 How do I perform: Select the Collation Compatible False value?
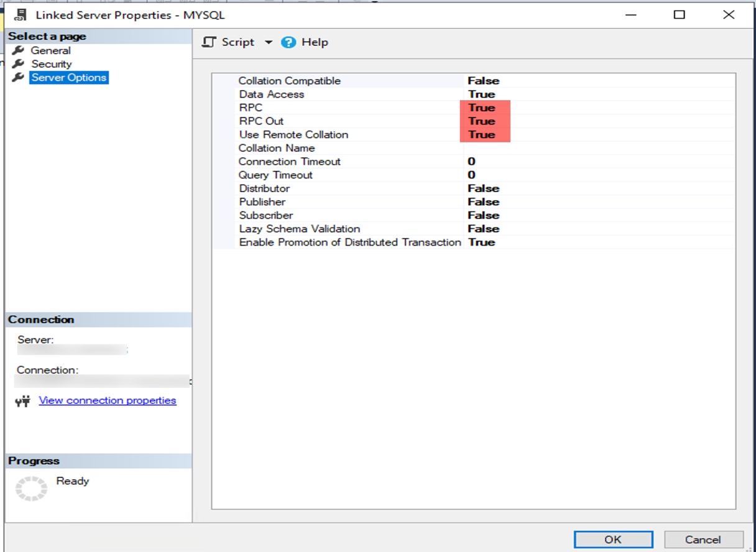pyautogui.click(x=484, y=81)
